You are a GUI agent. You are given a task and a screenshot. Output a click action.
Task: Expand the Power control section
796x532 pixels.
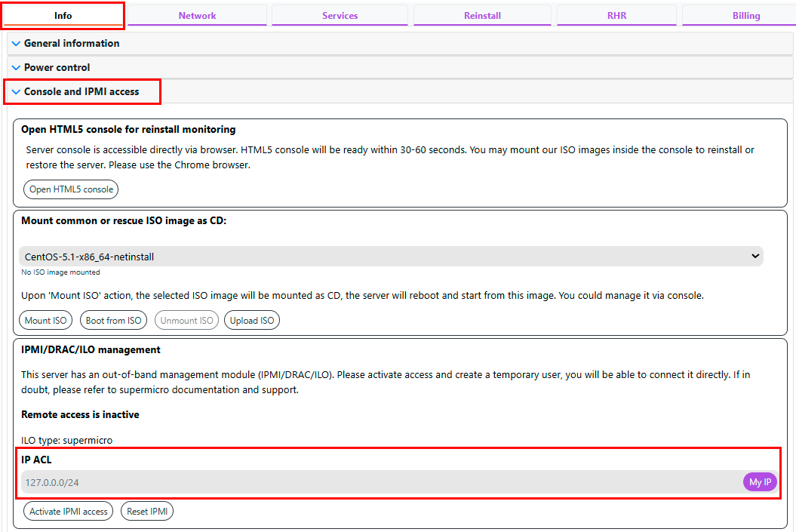click(57, 68)
